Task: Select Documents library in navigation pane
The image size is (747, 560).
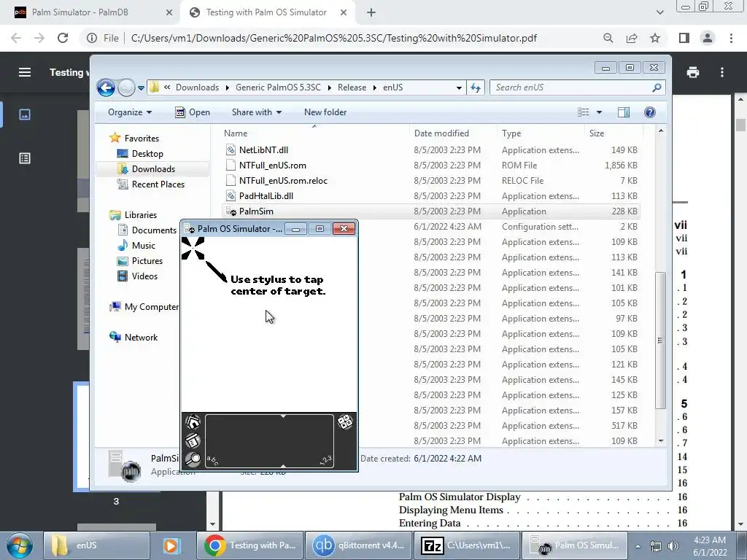Action: pyautogui.click(x=154, y=230)
